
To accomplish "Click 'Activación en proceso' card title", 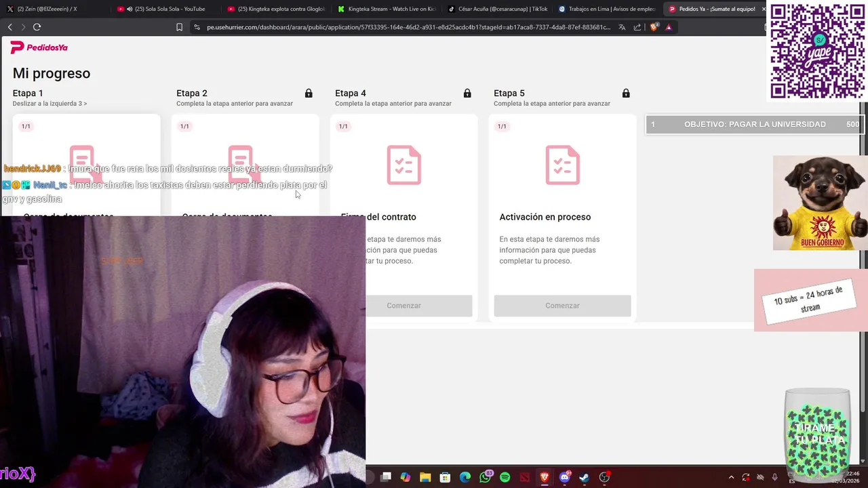I will point(545,217).
